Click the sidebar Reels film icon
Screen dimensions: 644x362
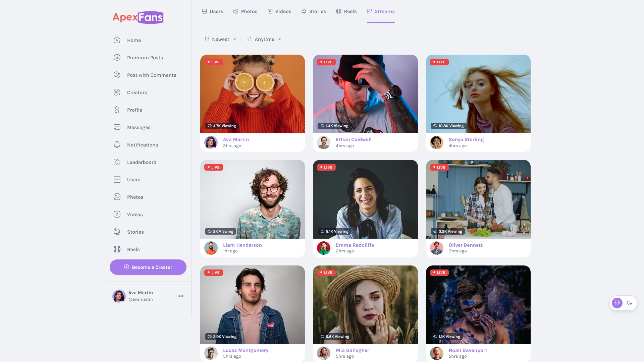point(117,249)
